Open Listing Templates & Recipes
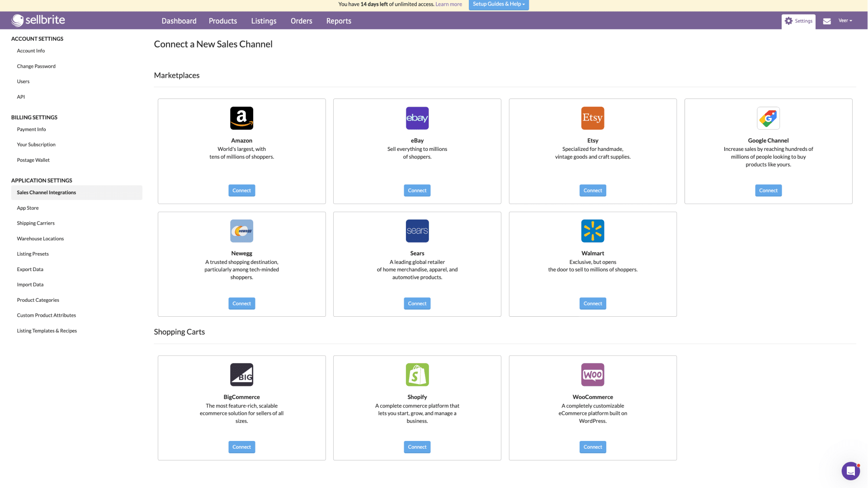This screenshot has height=488, width=868. 47,331
